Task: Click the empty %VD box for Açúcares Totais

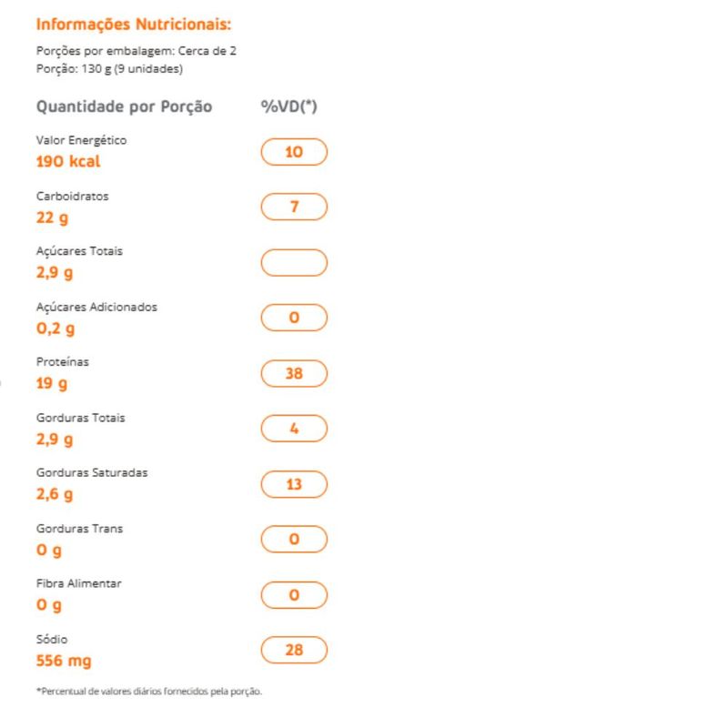Action: 294,263
